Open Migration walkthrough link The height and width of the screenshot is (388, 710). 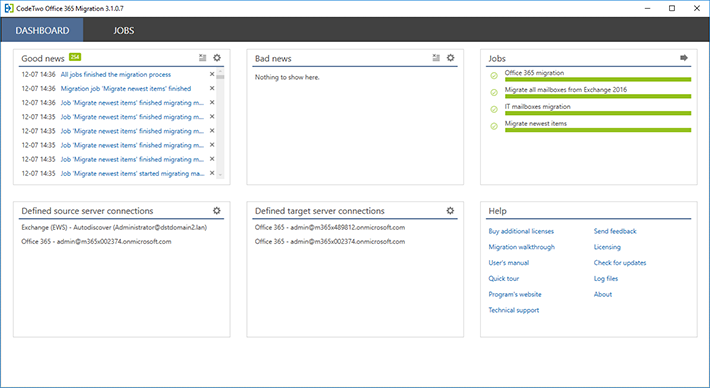[522, 247]
